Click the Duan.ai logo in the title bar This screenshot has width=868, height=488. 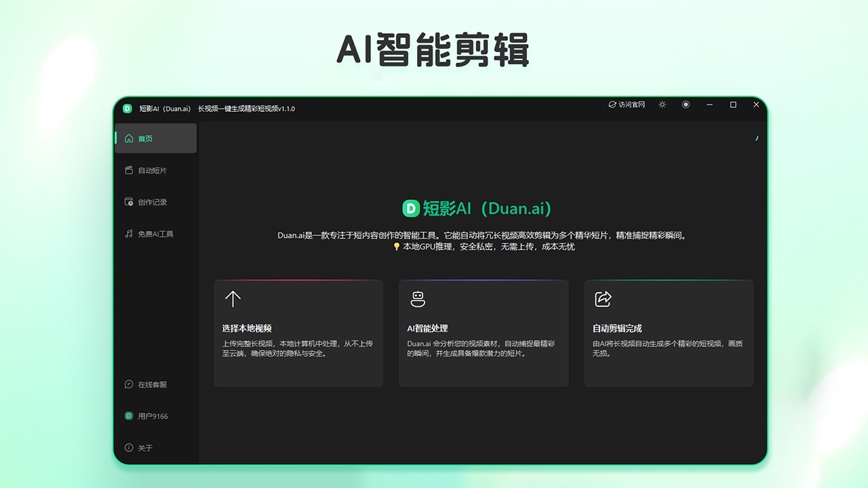point(127,108)
